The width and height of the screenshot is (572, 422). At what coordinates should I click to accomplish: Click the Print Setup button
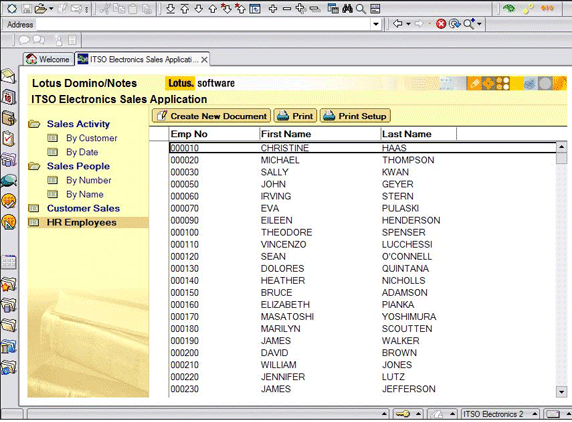click(x=355, y=116)
